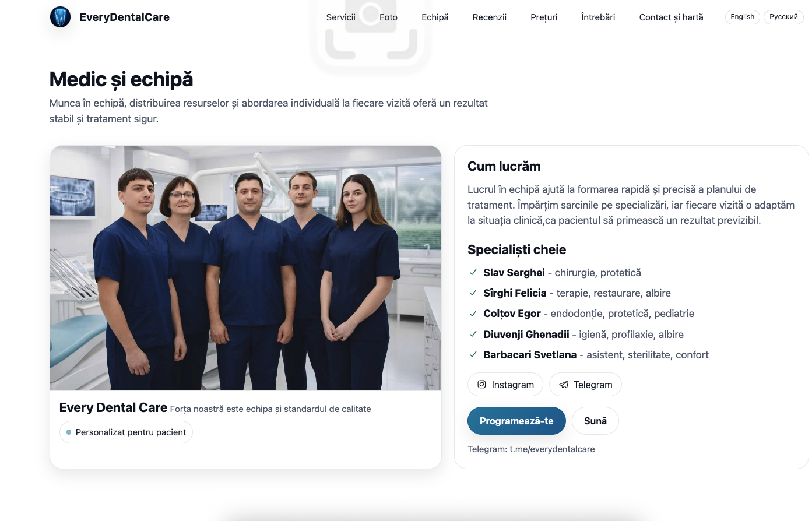Switch language to Русский
Screen dimensions: 812x521
(783, 17)
